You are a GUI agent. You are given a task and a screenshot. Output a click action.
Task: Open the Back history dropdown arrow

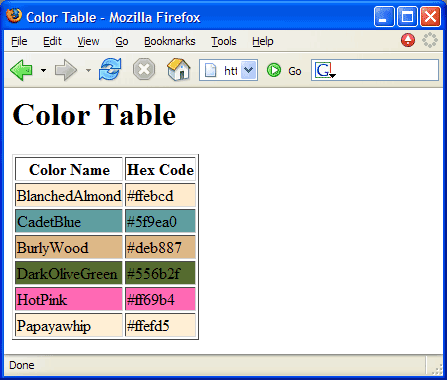coord(43,70)
